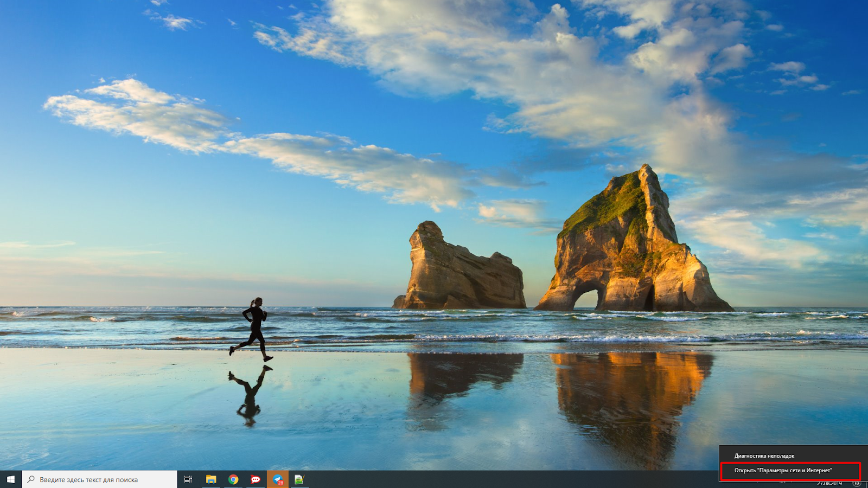
Task: Open the green image editor taskbar app
Action: click(x=299, y=479)
